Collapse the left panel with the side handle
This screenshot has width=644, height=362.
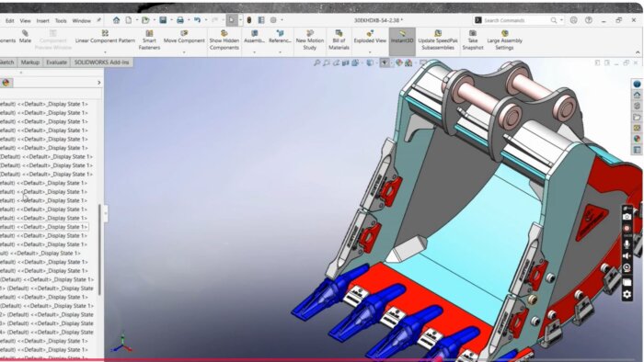106,213
